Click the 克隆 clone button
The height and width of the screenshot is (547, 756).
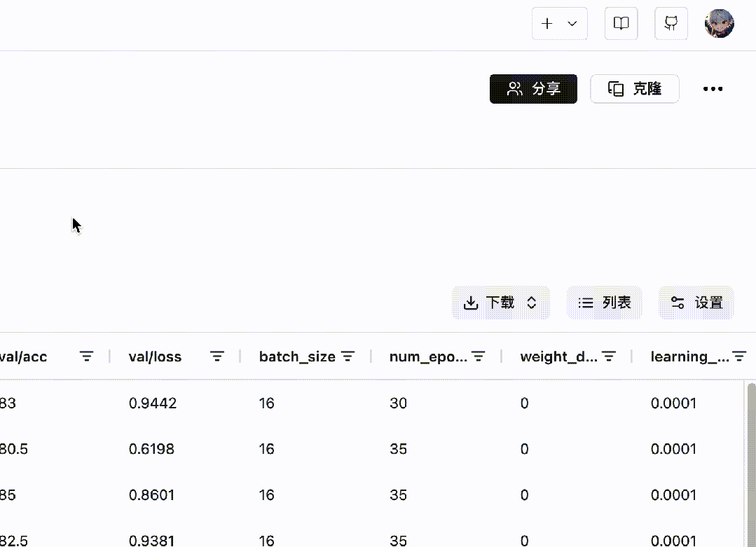pyautogui.click(x=634, y=89)
